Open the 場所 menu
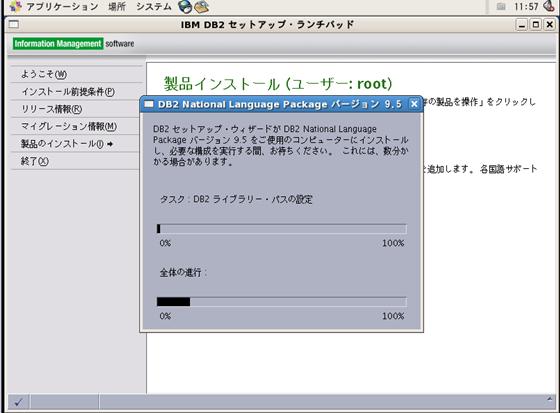 point(117,6)
